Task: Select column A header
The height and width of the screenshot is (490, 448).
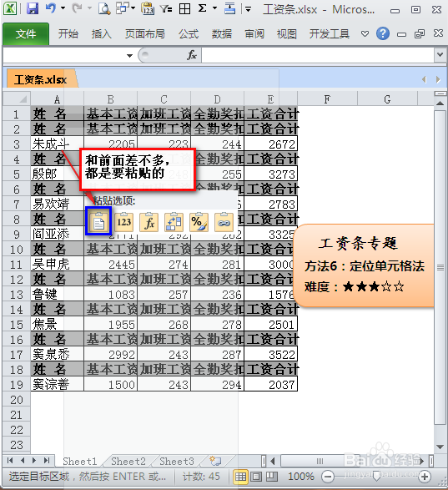Action: pos(58,99)
